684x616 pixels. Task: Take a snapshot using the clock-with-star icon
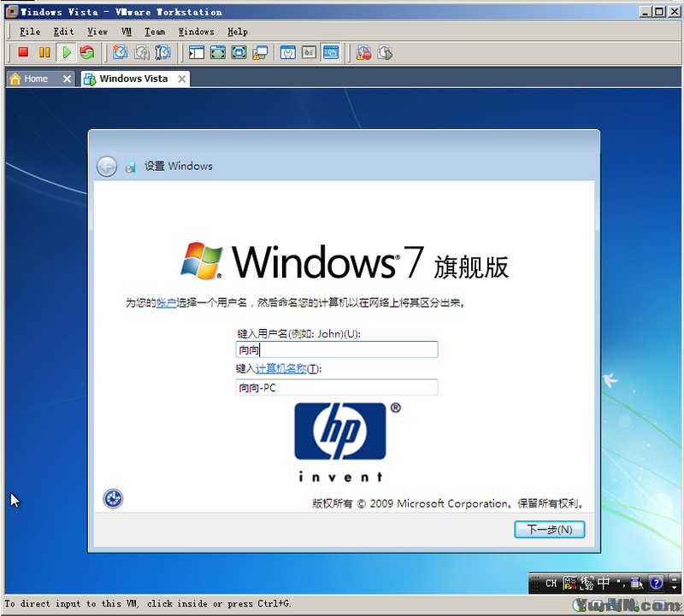pyautogui.click(x=120, y=53)
